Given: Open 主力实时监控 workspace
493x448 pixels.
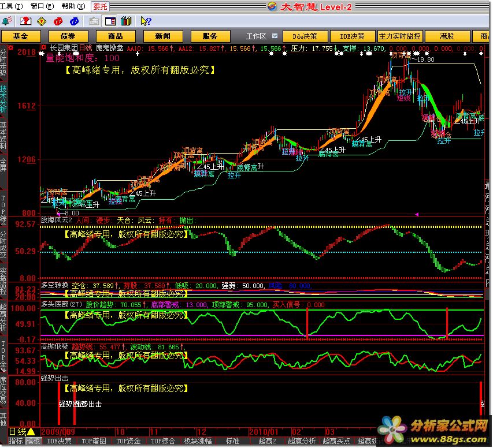Looking at the screenshot, I should pos(399,36).
